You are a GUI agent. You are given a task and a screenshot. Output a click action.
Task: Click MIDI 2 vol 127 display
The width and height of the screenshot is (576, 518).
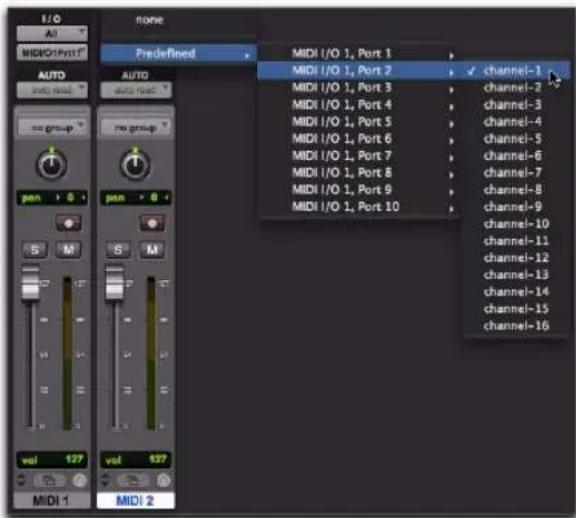click(135, 460)
